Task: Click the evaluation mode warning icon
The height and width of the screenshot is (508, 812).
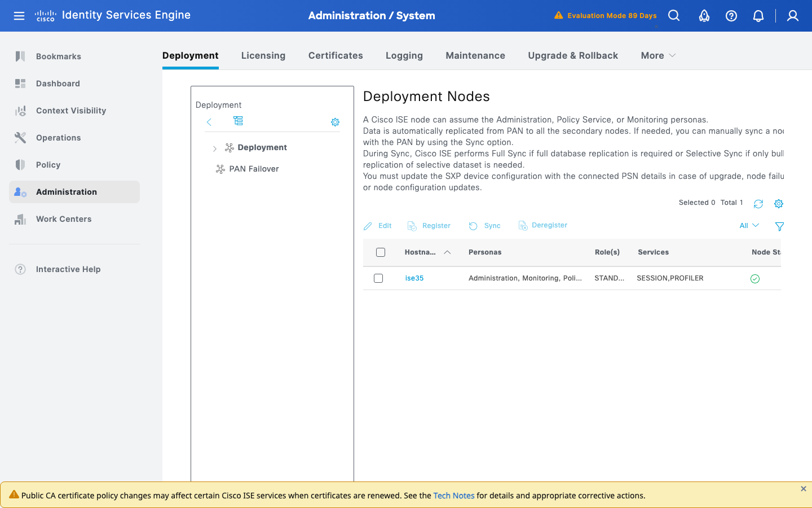Action: point(558,15)
